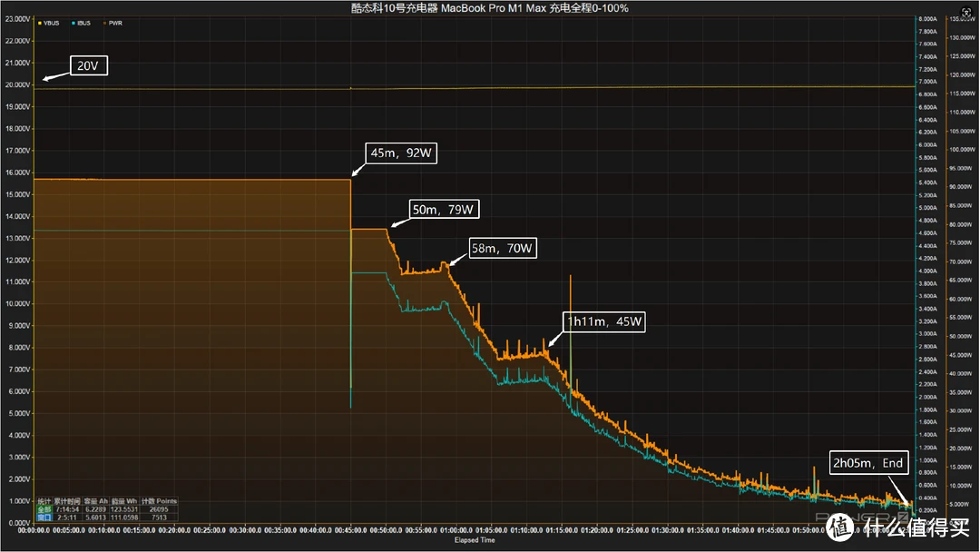Click the 23.000V tick on the voltage axis
Image resolution: width=980 pixels, height=552 pixels.
[x=17, y=19]
